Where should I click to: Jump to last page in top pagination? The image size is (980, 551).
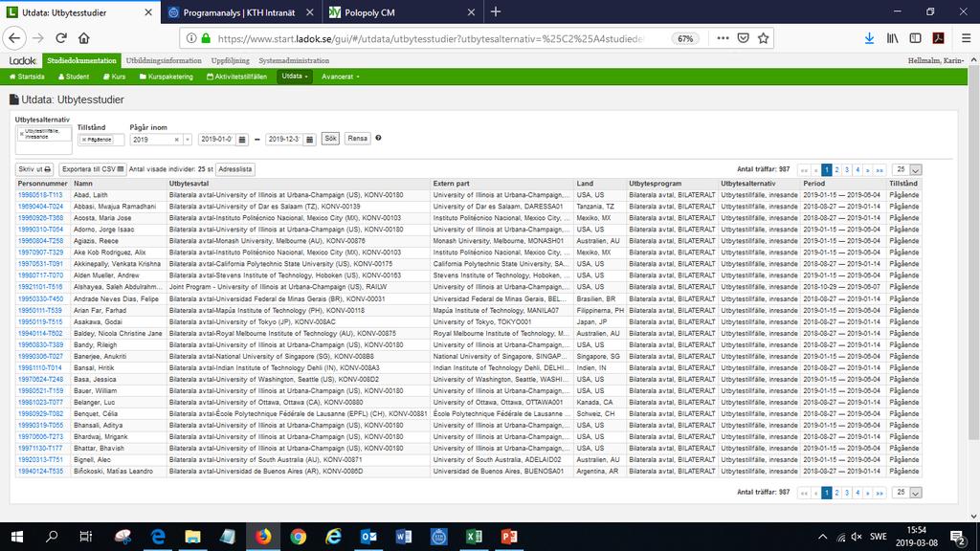click(880, 170)
